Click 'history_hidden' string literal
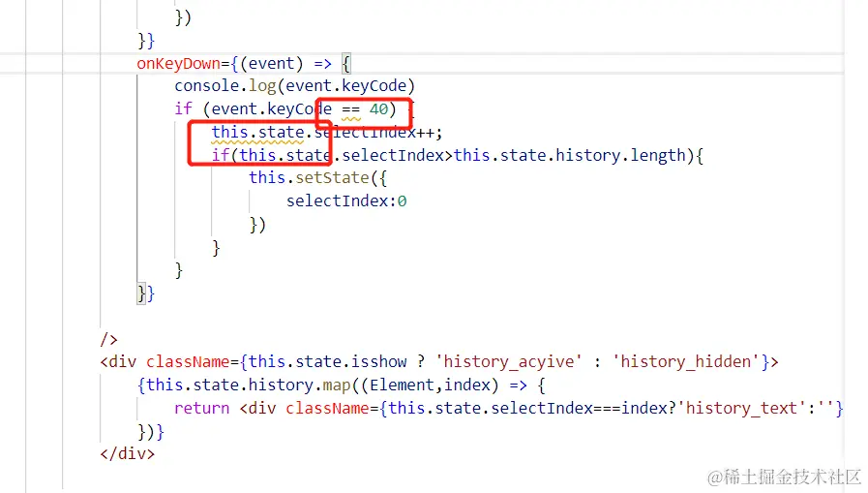This screenshot has height=493, width=868. click(686, 362)
